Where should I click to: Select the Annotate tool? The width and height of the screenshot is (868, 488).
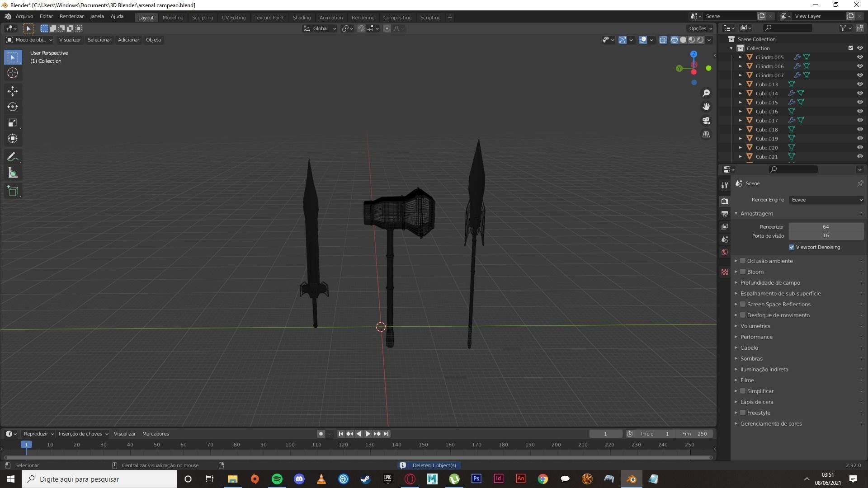(x=13, y=157)
